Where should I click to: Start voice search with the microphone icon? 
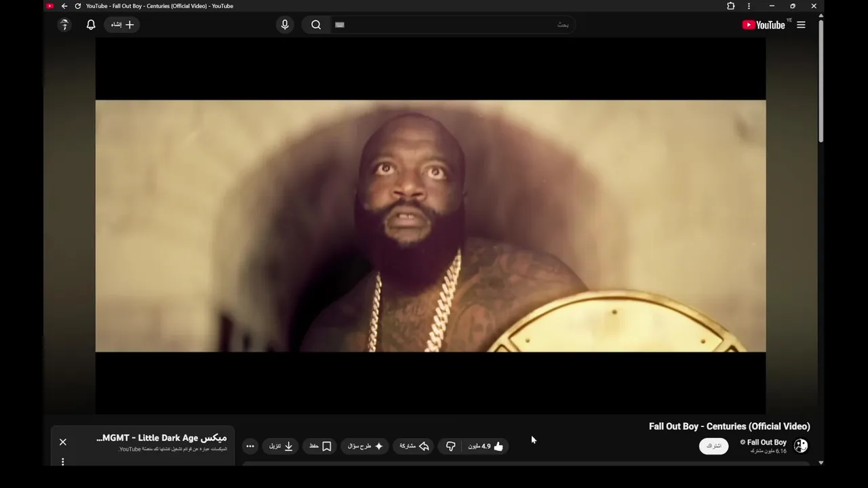pos(285,25)
